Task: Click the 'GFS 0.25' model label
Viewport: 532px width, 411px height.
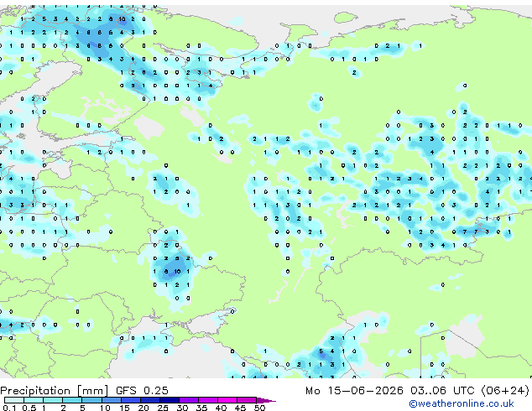Action: 142,391
